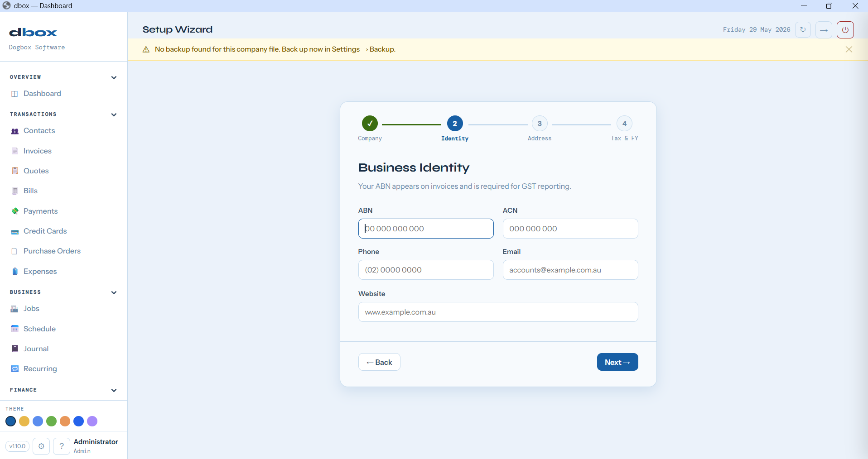Click the Credit Cards card icon
Screen dimensions: 868x459
tap(15, 231)
